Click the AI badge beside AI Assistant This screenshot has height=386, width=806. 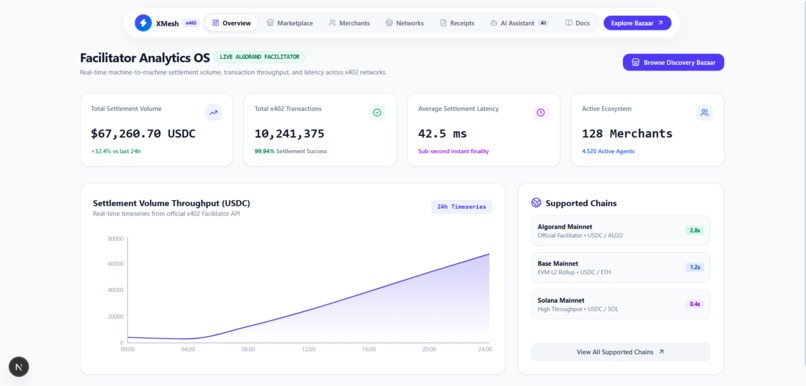pos(543,23)
